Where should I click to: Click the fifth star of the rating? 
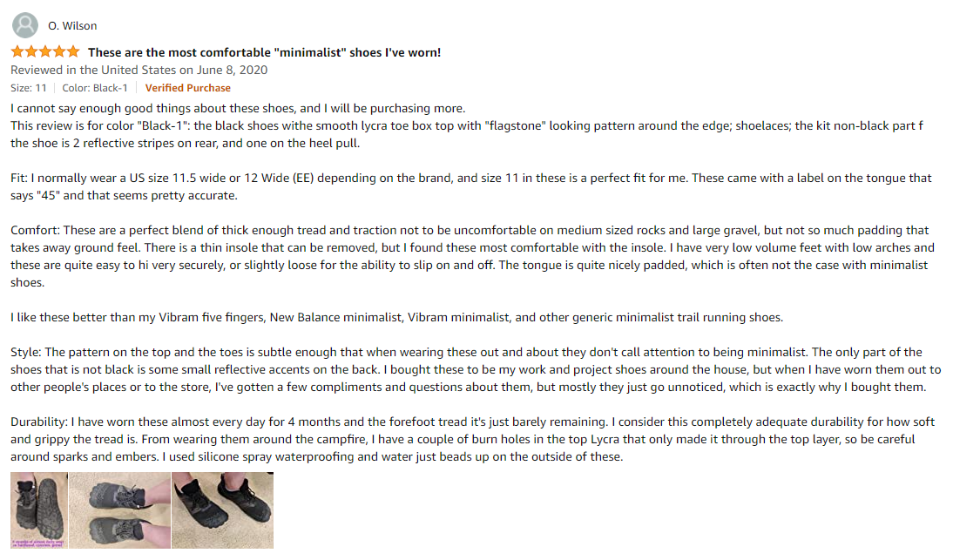click(72, 52)
